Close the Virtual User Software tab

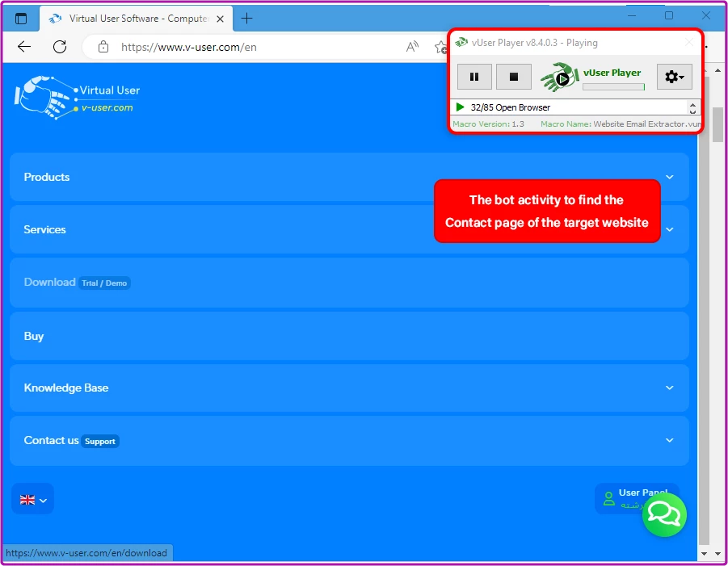(x=220, y=19)
